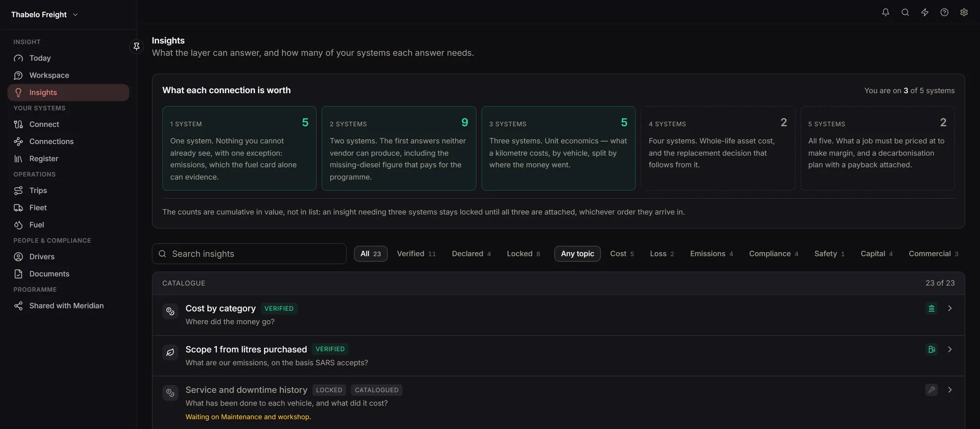
Task: Click the Connect plug icon in sidebar
Action: (19, 125)
